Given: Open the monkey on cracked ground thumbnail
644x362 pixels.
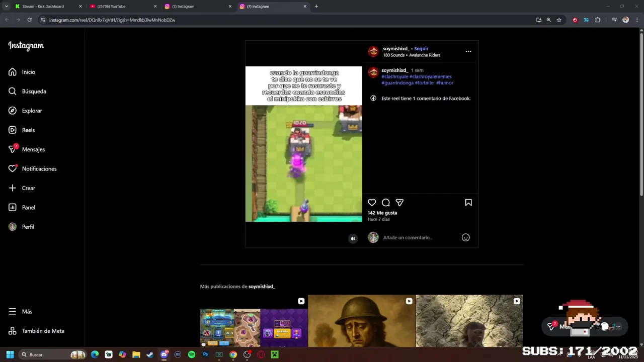Looking at the screenshot, I should pos(469,321).
